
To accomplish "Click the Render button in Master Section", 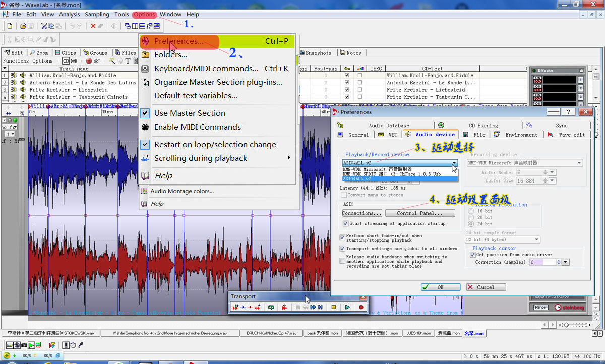I will point(541,307).
